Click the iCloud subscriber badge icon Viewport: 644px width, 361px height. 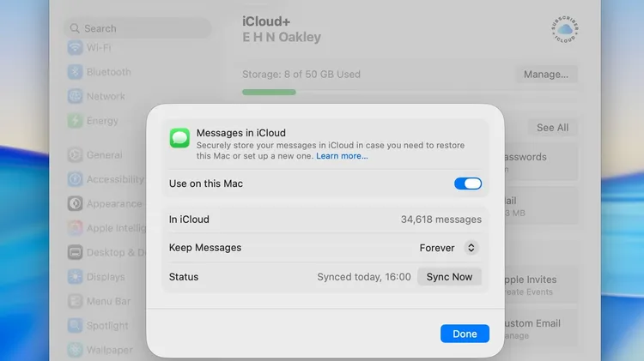click(x=565, y=29)
